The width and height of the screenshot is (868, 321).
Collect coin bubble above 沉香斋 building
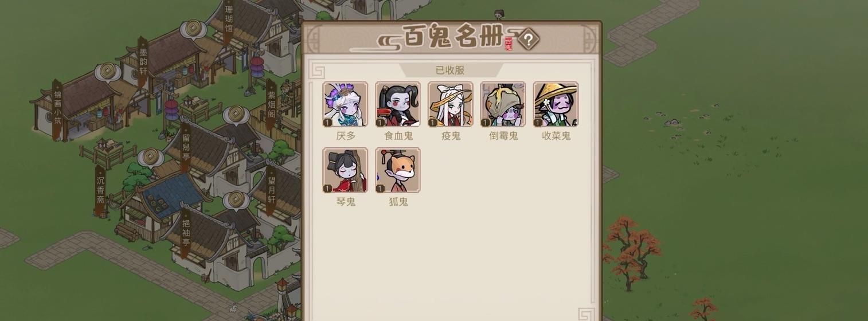[x=150, y=156]
